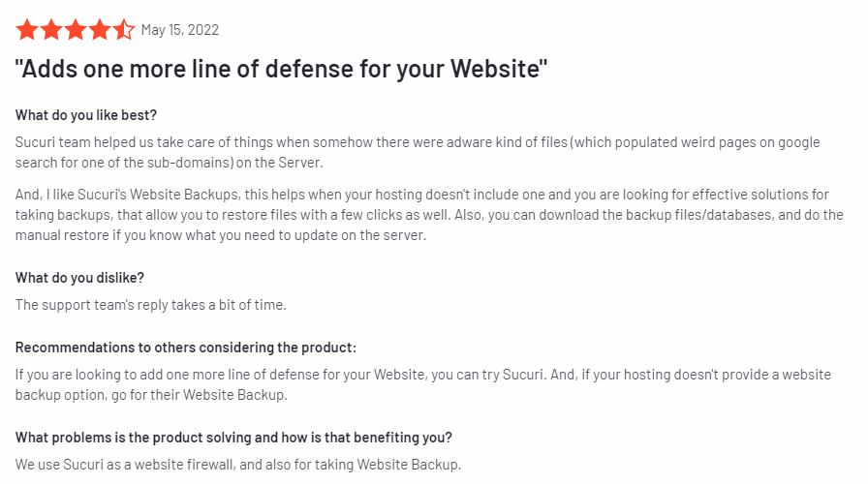868x484 pixels.
Task: Click the 'What problems is the product solving' heading
Action: click(x=233, y=438)
